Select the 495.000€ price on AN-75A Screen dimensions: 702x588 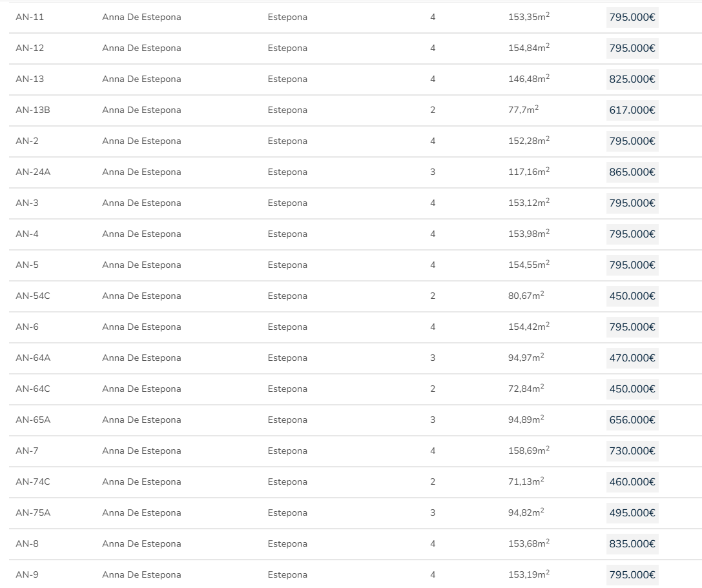point(632,513)
